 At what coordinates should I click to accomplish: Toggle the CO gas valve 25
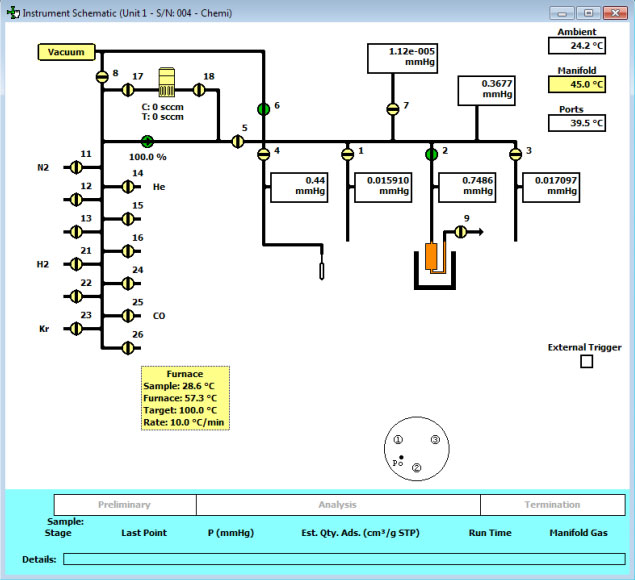(x=128, y=315)
